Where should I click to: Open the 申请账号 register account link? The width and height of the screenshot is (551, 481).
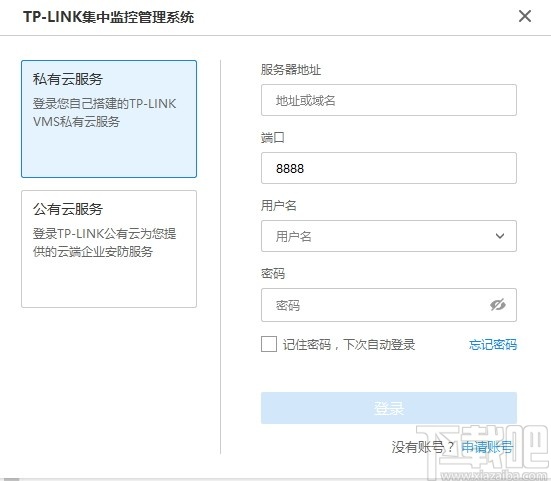coord(487,447)
